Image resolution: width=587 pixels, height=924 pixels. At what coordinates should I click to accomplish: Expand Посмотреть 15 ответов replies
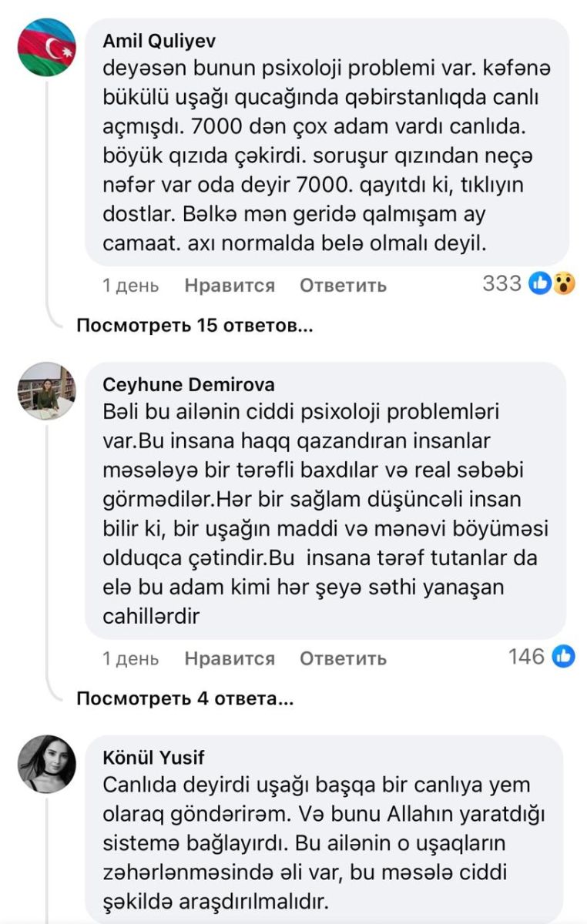click(195, 326)
